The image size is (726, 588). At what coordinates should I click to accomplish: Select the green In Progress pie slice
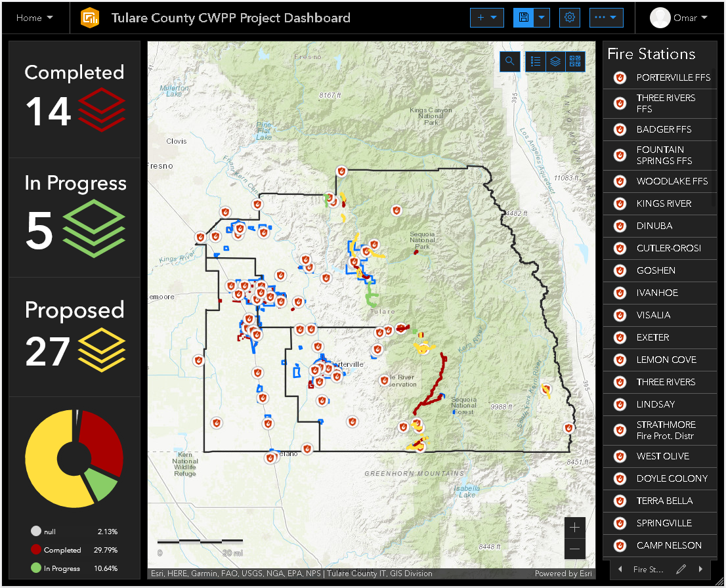tap(101, 484)
